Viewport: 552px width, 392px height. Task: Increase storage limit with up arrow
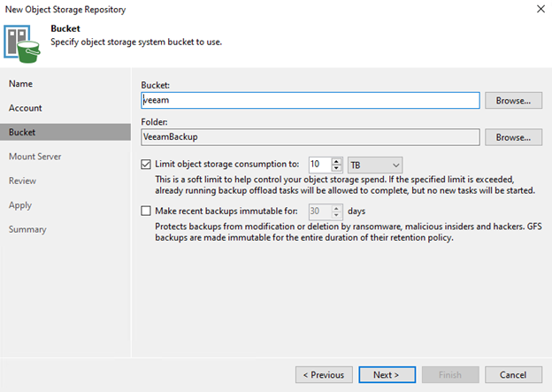336,161
